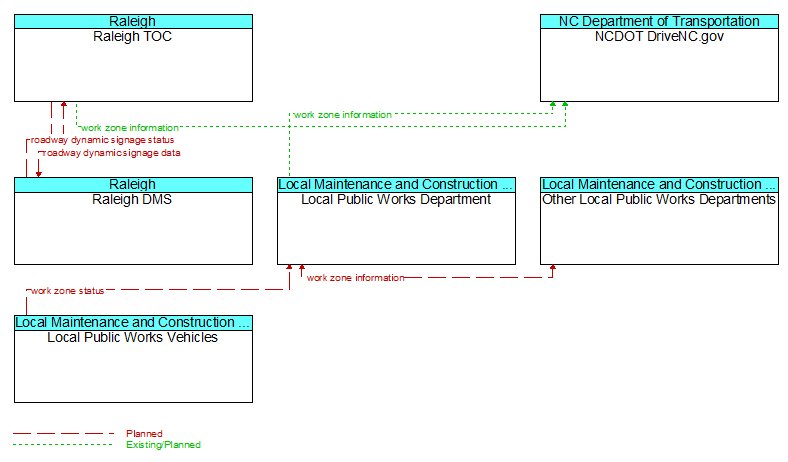Select the Local Public Works Vehicles box

(133, 359)
